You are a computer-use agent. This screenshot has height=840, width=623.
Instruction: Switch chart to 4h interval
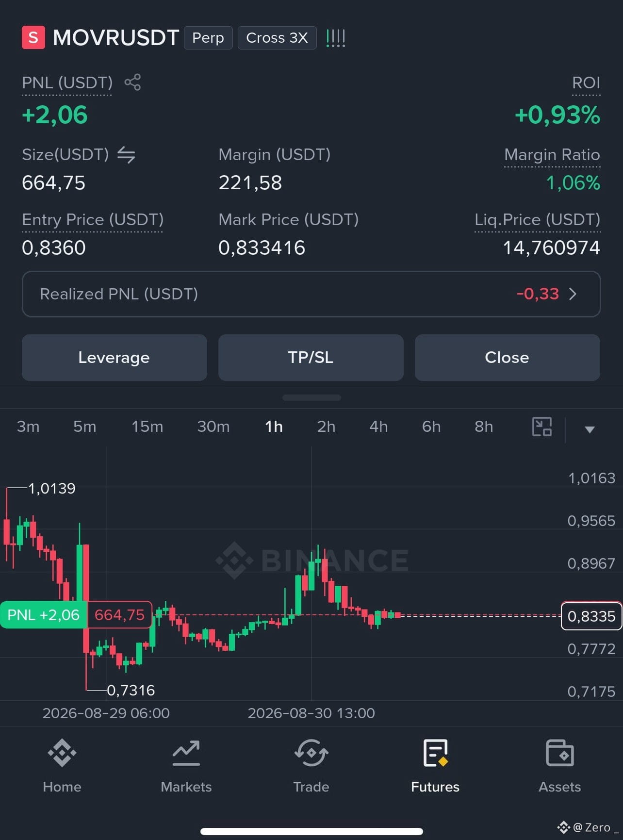[379, 427]
